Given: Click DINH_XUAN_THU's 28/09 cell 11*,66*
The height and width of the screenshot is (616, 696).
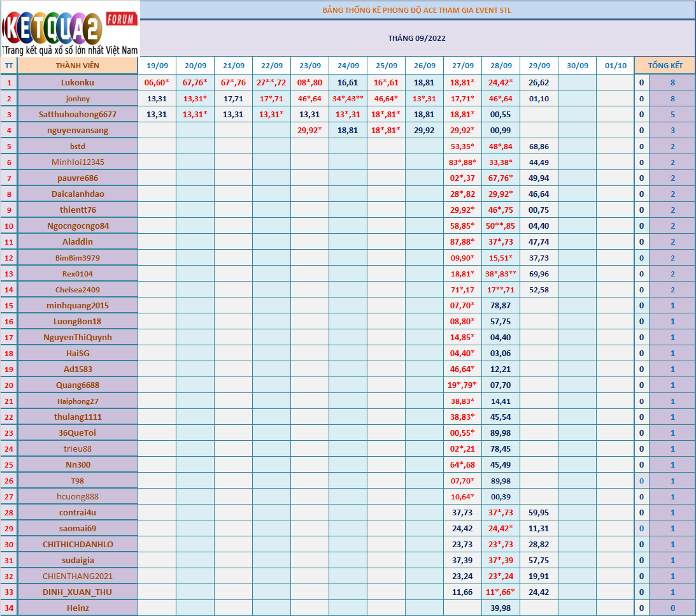Looking at the screenshot, I should tap(501, 592).
